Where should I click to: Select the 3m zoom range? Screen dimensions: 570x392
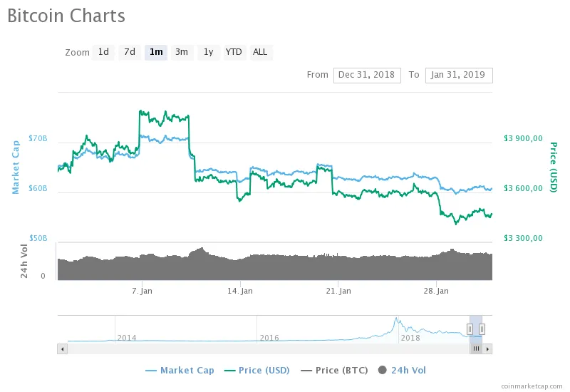(182, 52)
